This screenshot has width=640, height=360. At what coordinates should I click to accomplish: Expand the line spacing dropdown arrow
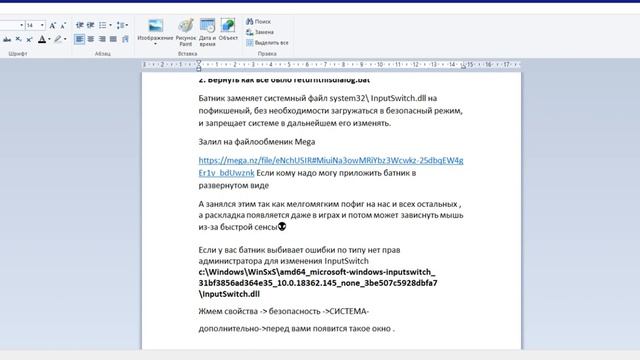pos(127,25)
